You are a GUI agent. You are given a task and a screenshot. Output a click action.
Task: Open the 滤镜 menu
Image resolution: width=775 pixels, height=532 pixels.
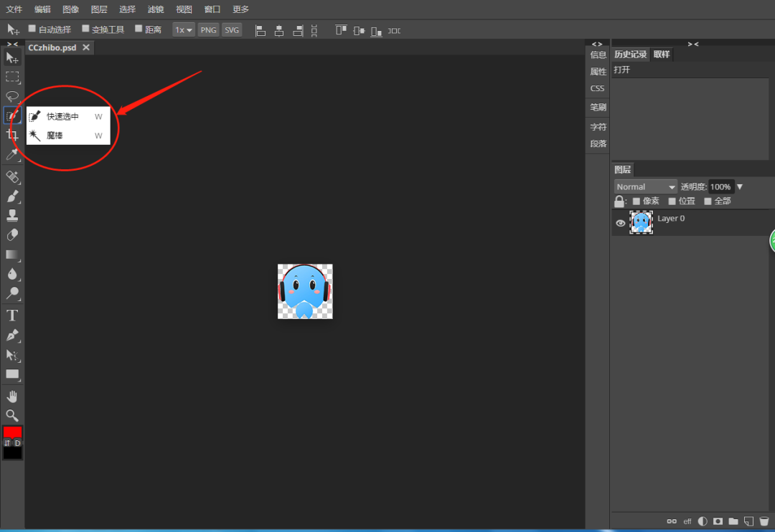tap(156, 9)
